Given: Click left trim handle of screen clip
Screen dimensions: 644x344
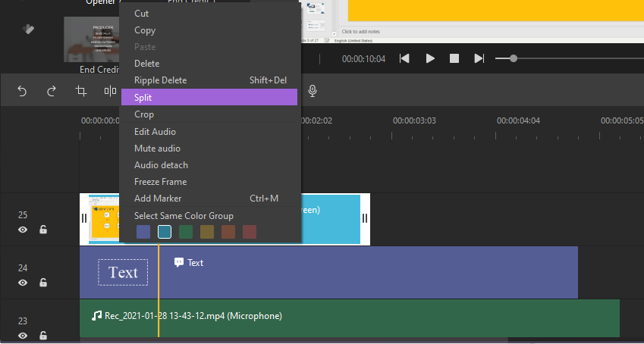Looking at the screenshot, I should [x=84, y=218].
